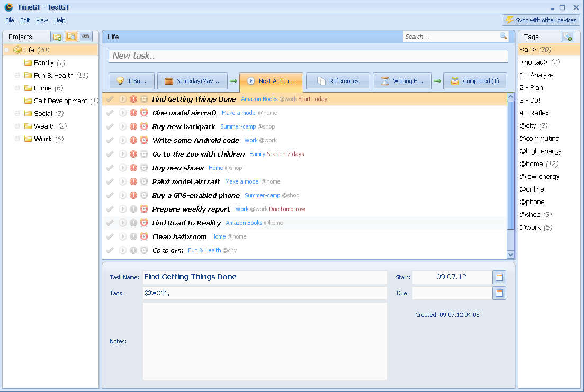Image resolution: width=584 pixels, height=392 pixels.
Task: Open the View menu
Action: [x=42, y=20]
